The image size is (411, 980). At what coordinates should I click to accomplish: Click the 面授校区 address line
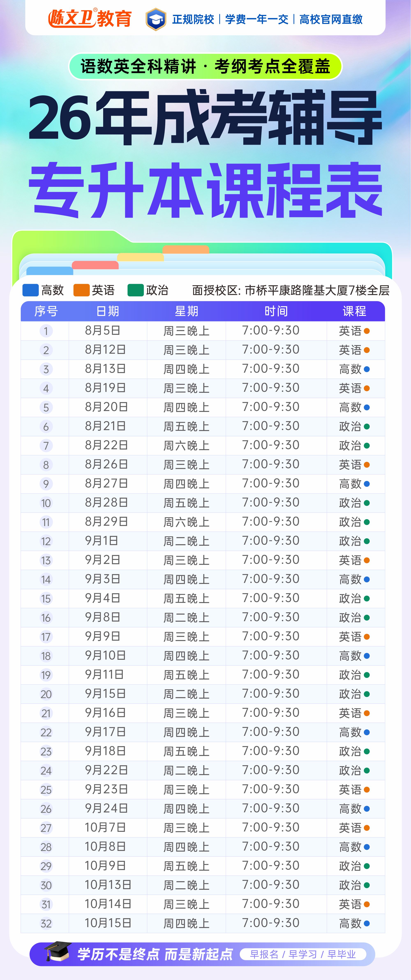pos(291,290)
